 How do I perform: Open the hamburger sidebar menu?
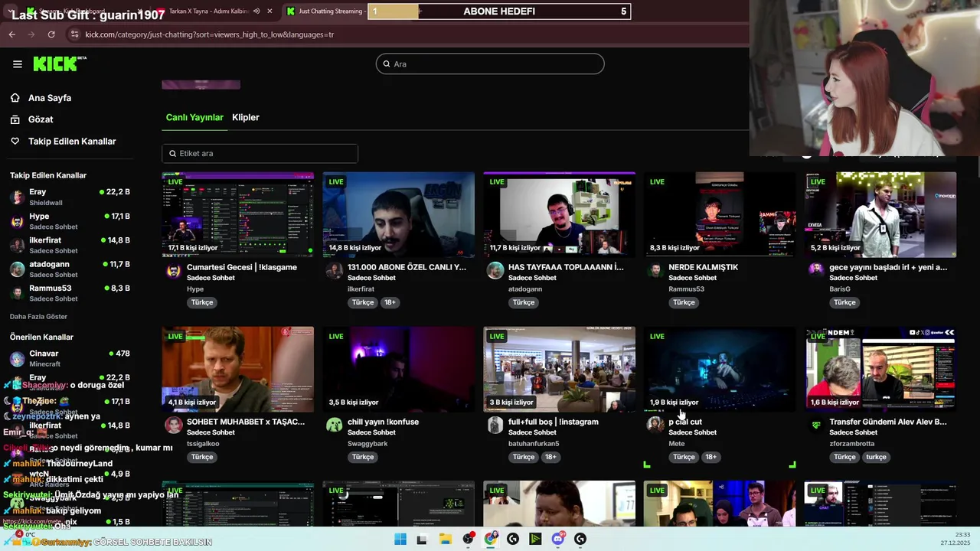tap(18, 64)
